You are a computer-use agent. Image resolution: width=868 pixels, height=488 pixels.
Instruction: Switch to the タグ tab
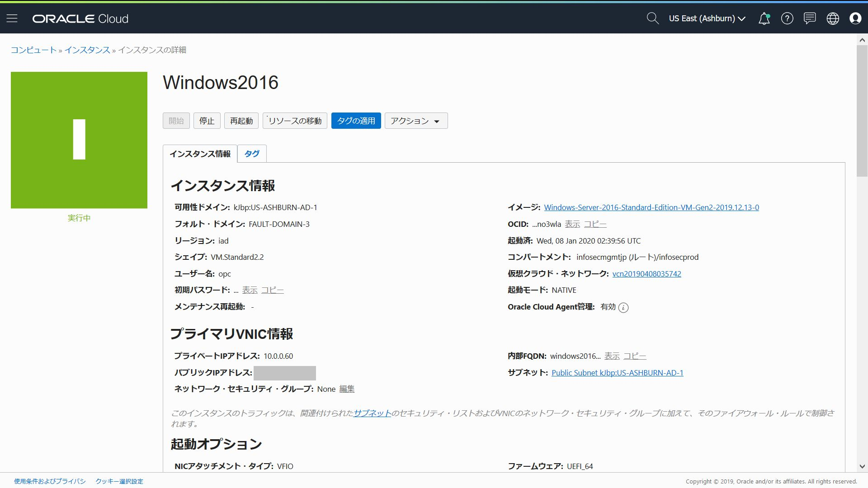pyautogui.click(x=252, y=154)
